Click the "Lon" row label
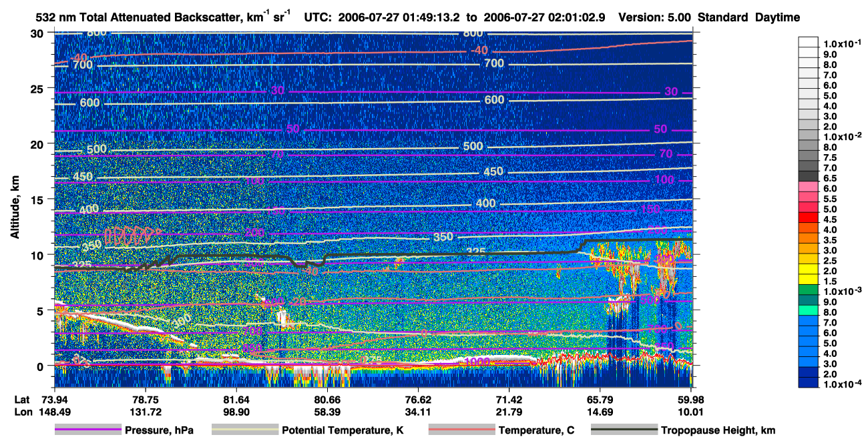The height and width of the screenshot is (445, 868). (23, 412)
